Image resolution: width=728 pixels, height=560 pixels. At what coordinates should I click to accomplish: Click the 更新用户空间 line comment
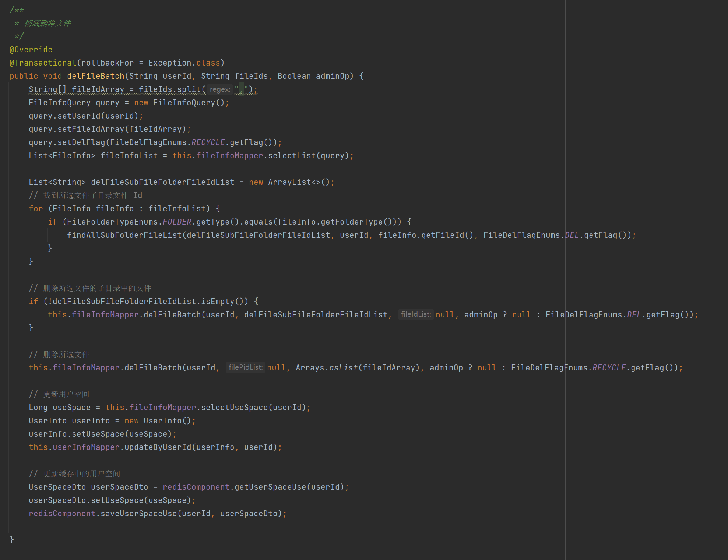[x=66, y=394]
